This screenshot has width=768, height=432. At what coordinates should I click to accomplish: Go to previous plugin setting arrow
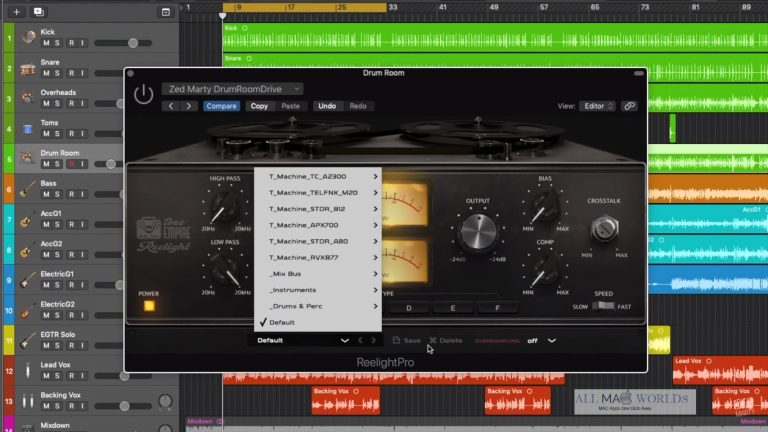pyautogui.click(x=170, y=106)
